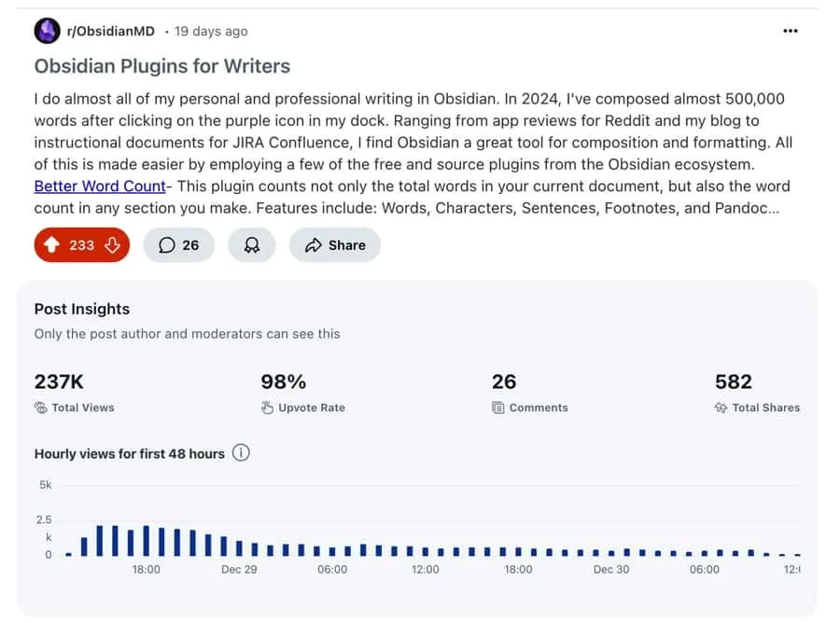Click the Upvote Rate hand icon

267,408
